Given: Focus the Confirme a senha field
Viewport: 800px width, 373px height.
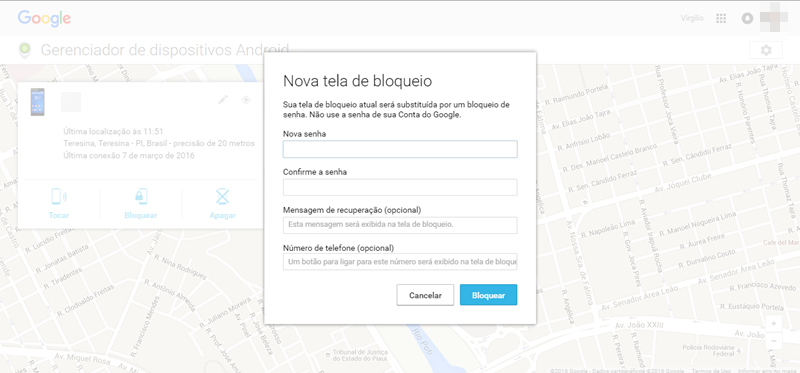Looking at the screenshot, I should click(x=400, y=187).
